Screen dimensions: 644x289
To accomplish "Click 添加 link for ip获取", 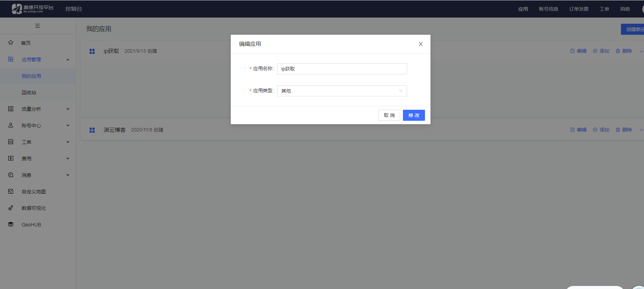I will click(x=604, y=51).
